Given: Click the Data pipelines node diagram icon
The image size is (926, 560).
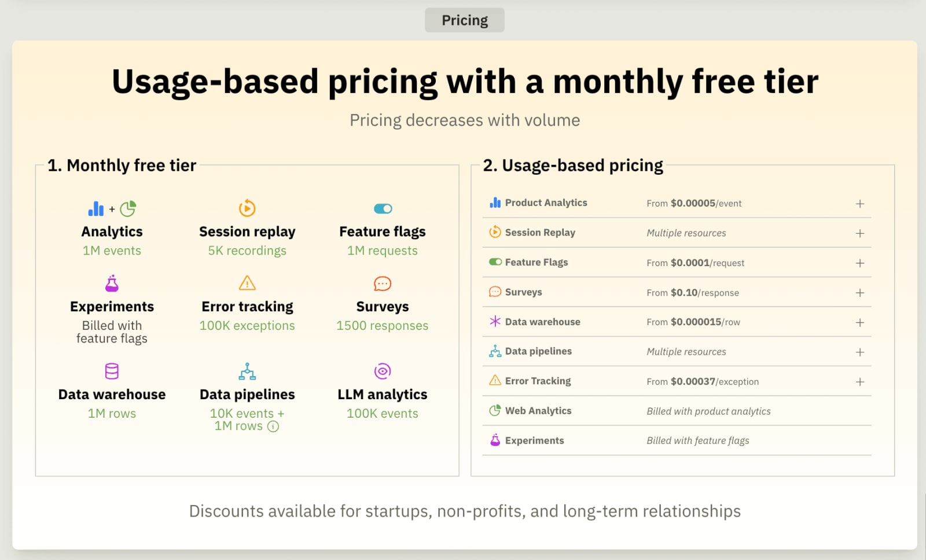Looking at the screenshot, I should 247,371.
